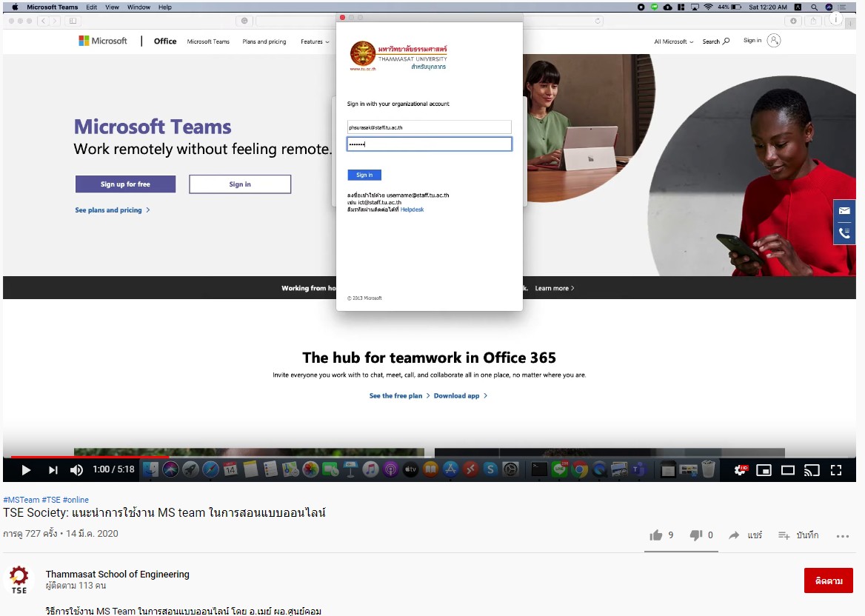
Task: Activate the miniplayer icon
Action: [764, 470]
